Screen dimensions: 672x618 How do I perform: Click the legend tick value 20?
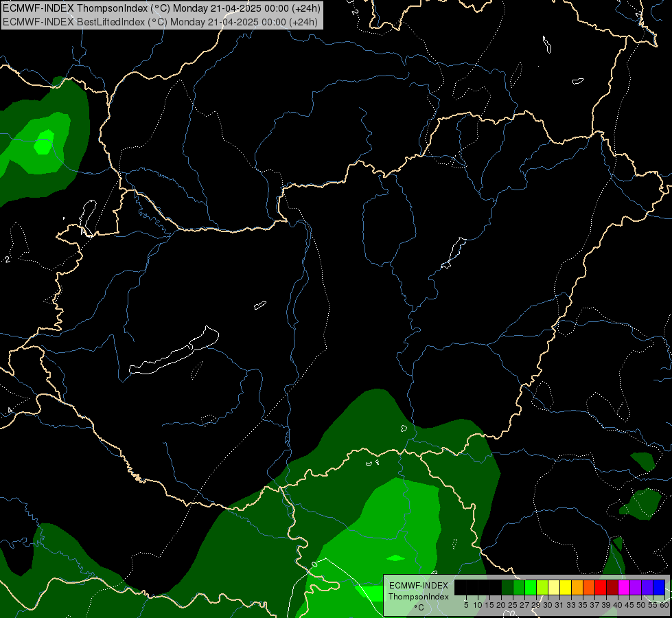501,605
